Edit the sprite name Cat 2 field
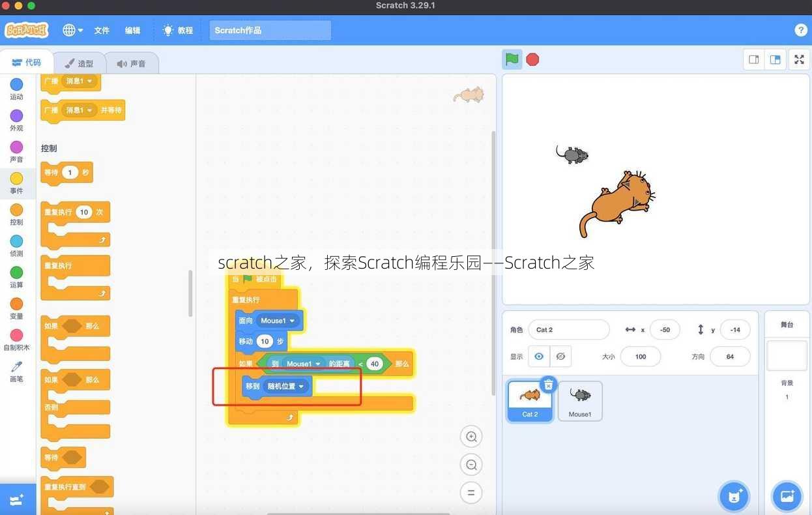This screenshot has height=515, width=812. (x=569, y=330)
